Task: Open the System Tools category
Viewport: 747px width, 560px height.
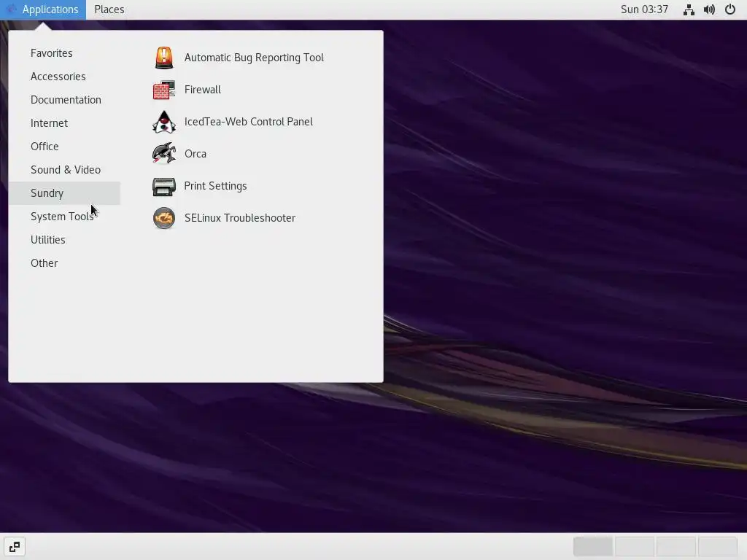Action: [64, 216]
